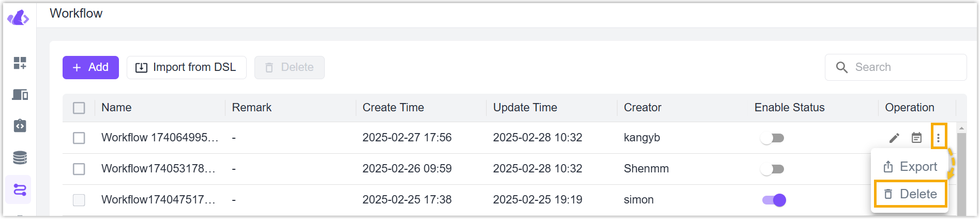The height and width of the screenshot is (219, 980).
Task: Click the table's vertical scrollbar
Action: pyautogui.click(x=961, y=171)
